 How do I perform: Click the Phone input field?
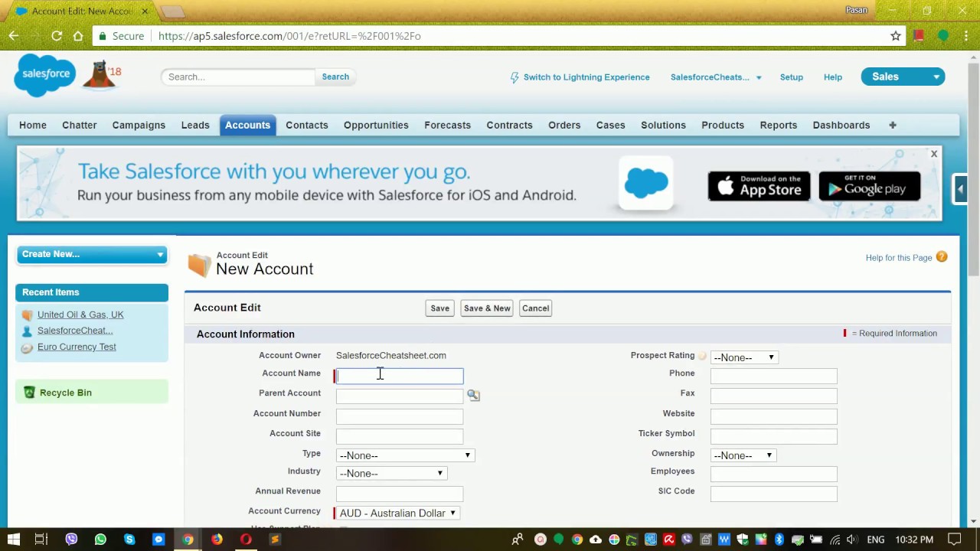tap(773, 376)
